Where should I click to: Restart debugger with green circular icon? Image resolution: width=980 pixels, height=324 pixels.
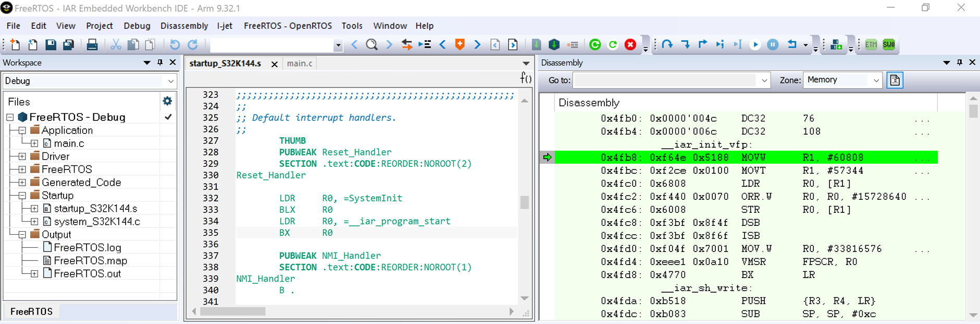(595, 45)
